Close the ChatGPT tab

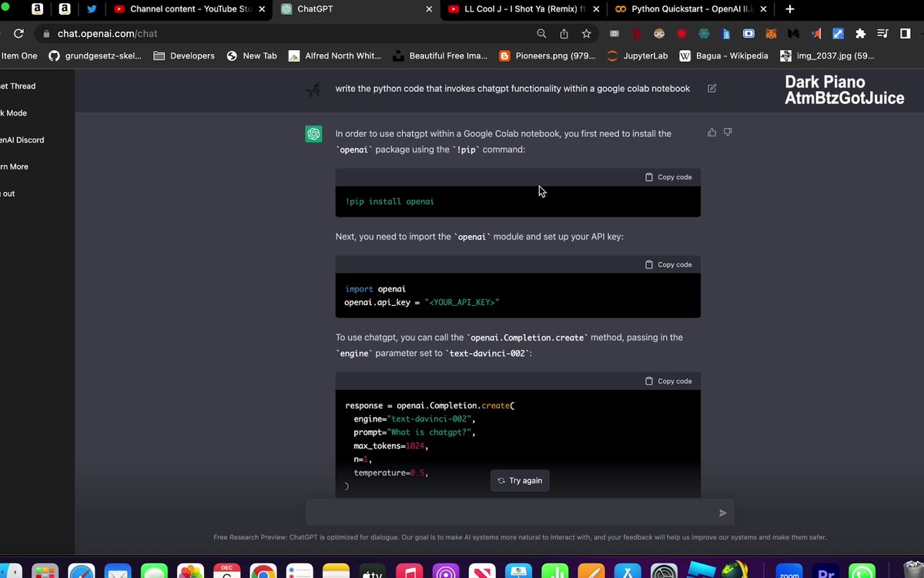[429, 9]
